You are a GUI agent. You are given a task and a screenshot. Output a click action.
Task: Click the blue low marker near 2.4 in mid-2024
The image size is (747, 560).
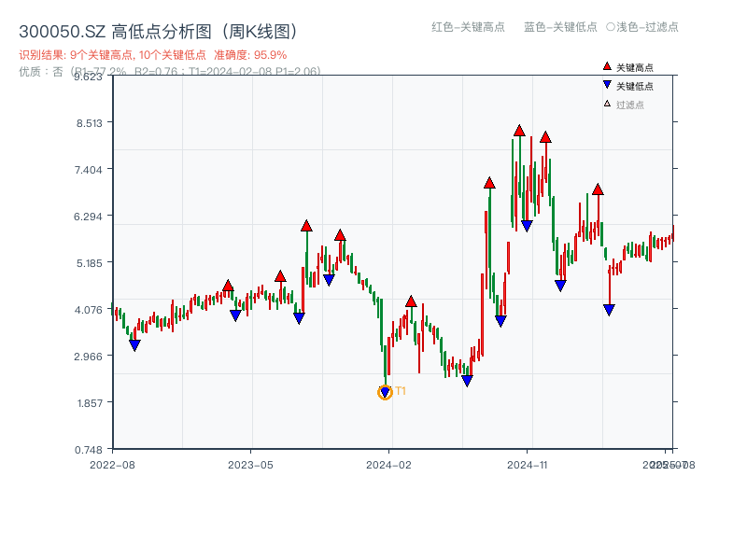[468, 381]
